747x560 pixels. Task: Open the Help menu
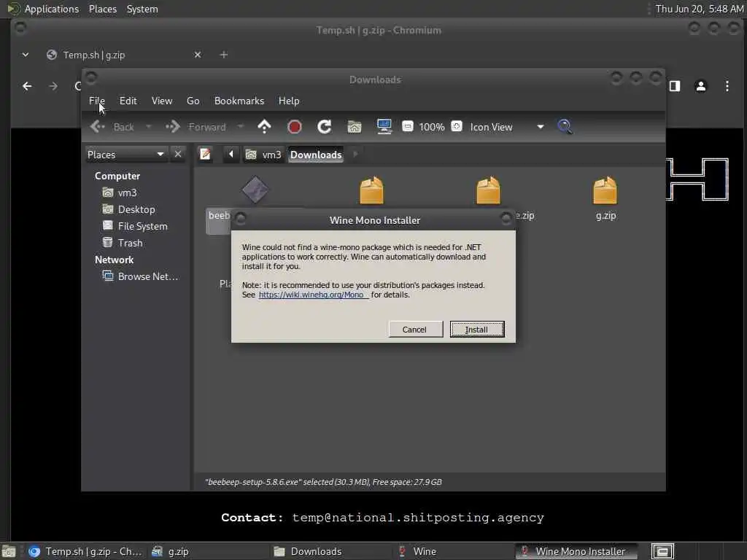coord(289,101)
